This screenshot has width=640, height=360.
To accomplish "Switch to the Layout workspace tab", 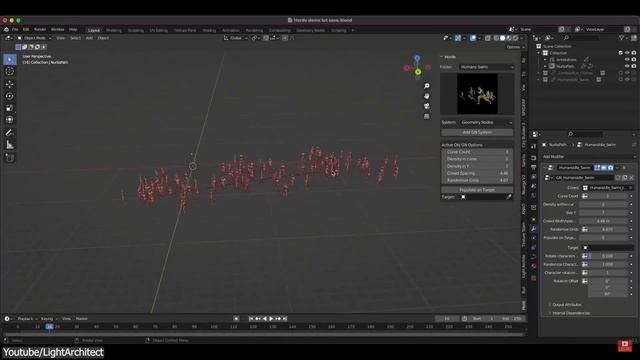I will coord(93,30).
